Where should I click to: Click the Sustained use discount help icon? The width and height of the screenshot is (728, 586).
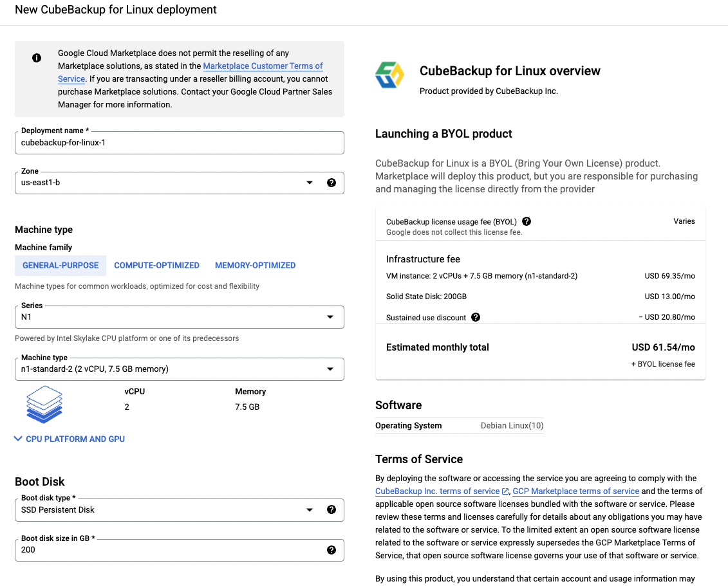point(476,317)
